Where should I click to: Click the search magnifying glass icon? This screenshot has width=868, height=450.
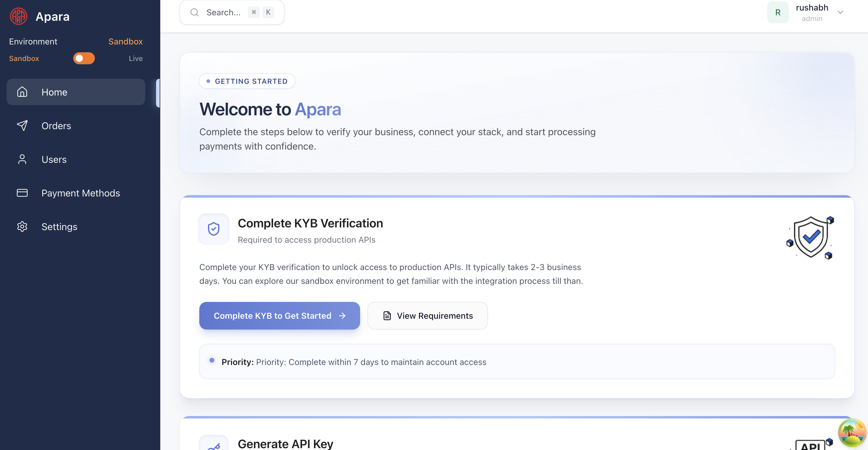click(x=194, y=12)
